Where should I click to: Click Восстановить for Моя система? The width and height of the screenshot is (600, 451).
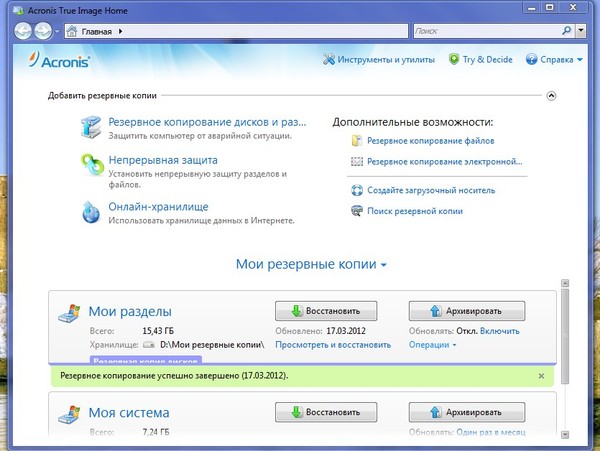coord(326,412)
